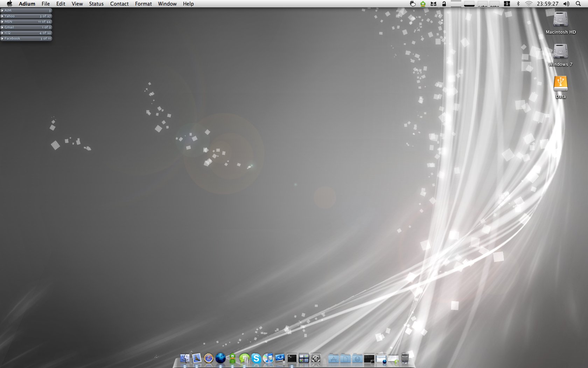Open the Adium green duck dock icon
The image size is (588, 368).
click(232, 358)
